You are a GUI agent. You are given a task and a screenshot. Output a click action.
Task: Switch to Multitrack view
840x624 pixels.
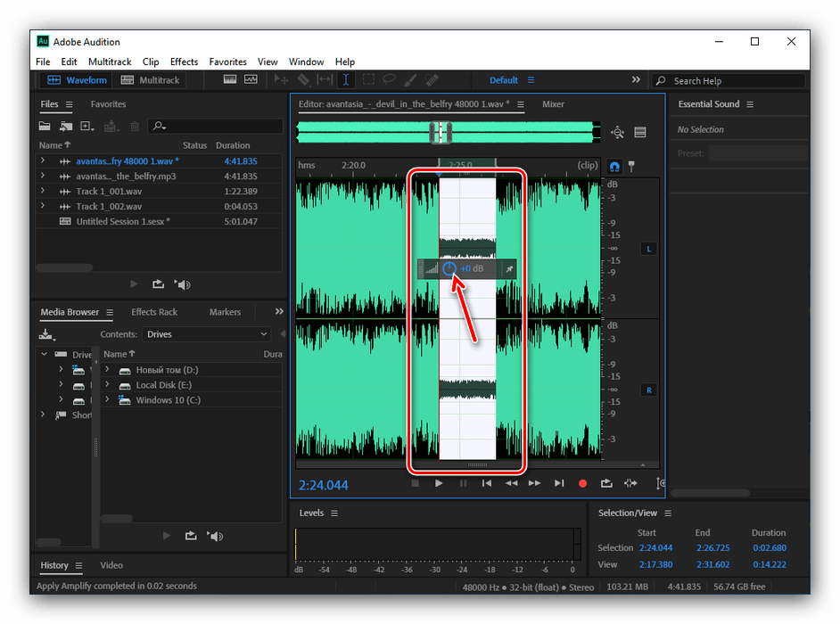pyautogui.click(x=150, y=80)
